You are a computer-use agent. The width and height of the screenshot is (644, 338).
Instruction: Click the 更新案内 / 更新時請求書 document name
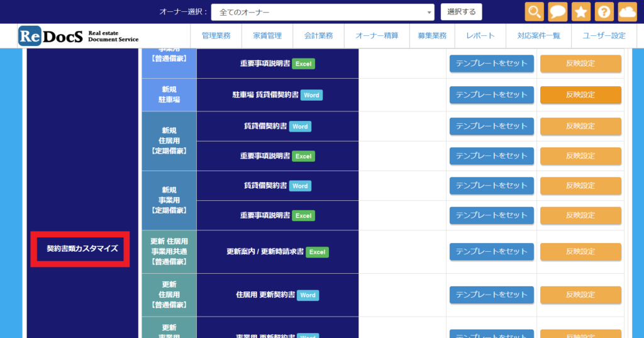(x=265, y=252)
